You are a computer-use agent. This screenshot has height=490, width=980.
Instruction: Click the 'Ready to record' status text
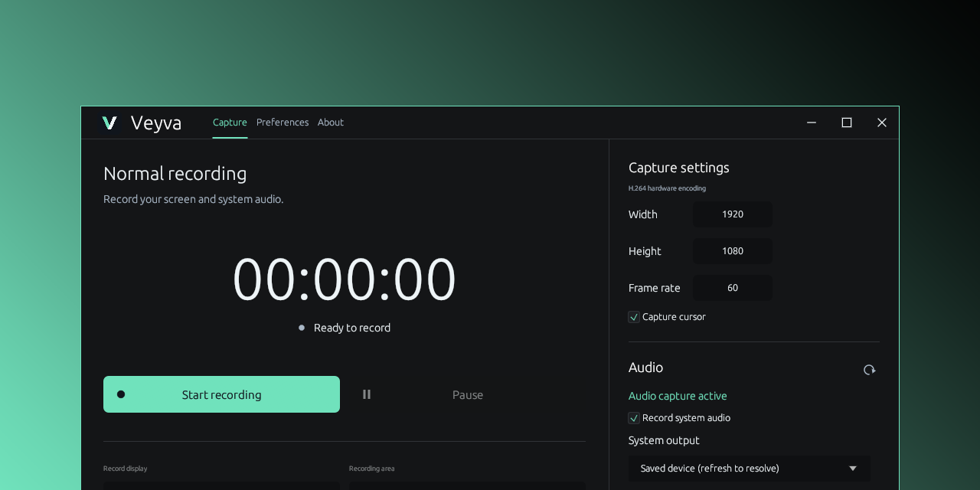pyautogui.click(x=352, y=328)
